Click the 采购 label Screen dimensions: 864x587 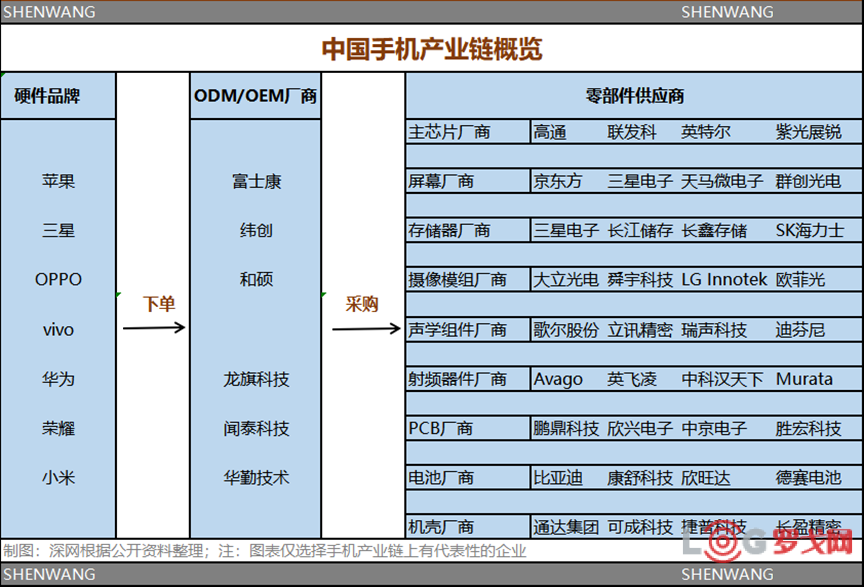[361, 304]
